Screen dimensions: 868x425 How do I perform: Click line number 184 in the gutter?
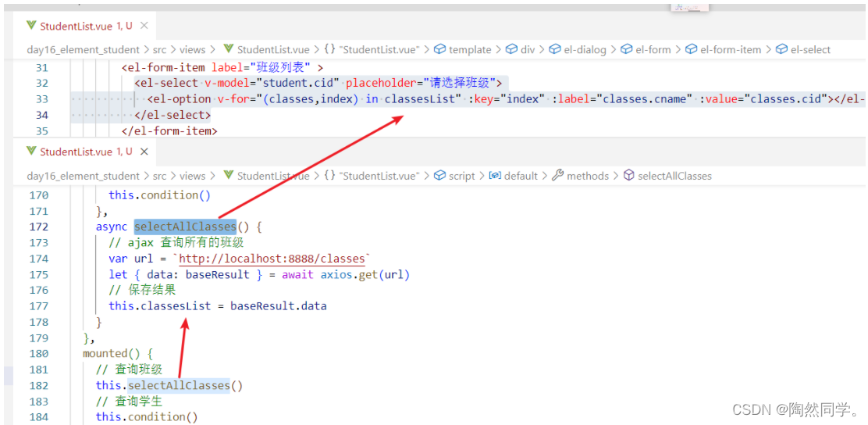(x=39, y=416)
